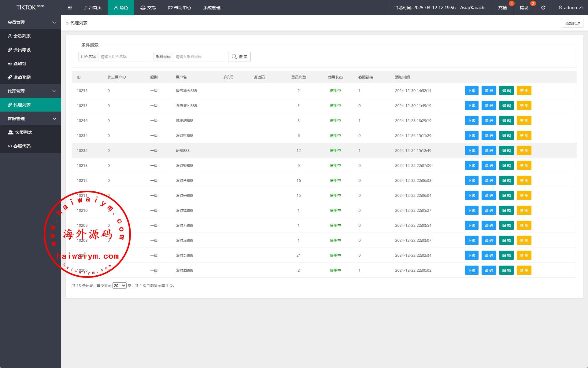Click the 添加代理 button
This screenshot has width=588, height=368.
tap(572, 23)
